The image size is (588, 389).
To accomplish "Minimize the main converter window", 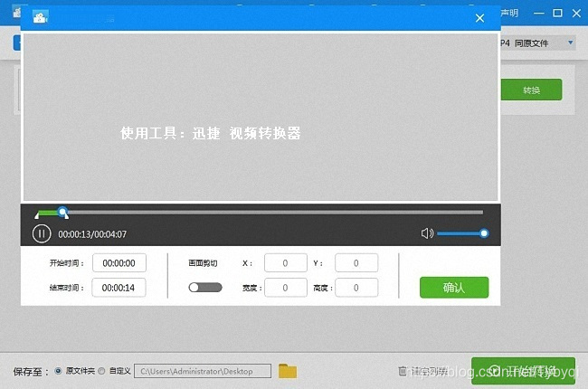I will tap(539, 14).
